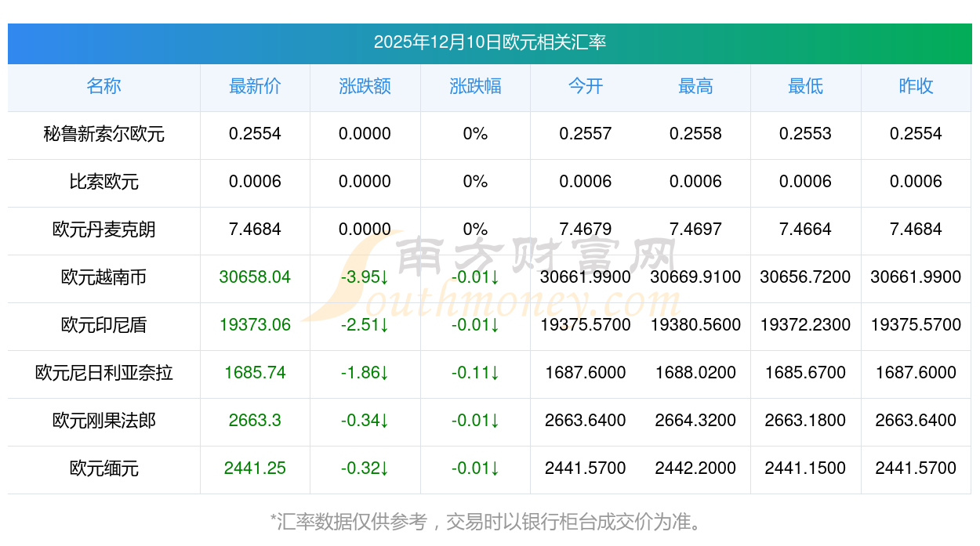
Task: Click the disclaimer text below the table
Action: (x=489, y=521)
